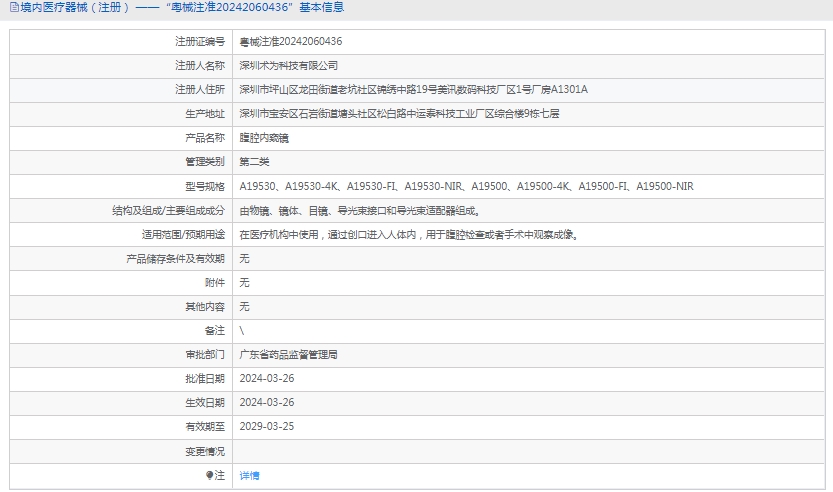Viewport: 833px width, 492px height.
Task: Click registrant name 深圳术为科技有限公司
Action: click(282, 66)
